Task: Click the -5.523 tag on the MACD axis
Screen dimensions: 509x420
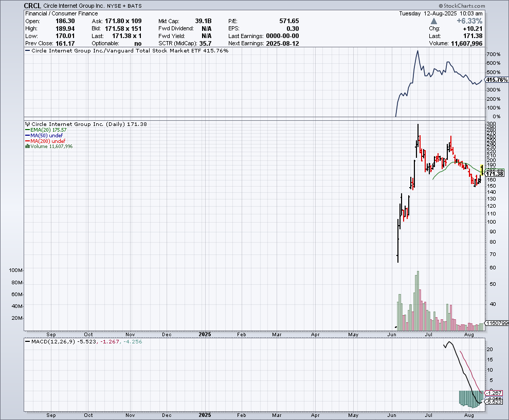Action: pyautogui.click(x=495, y=402)
